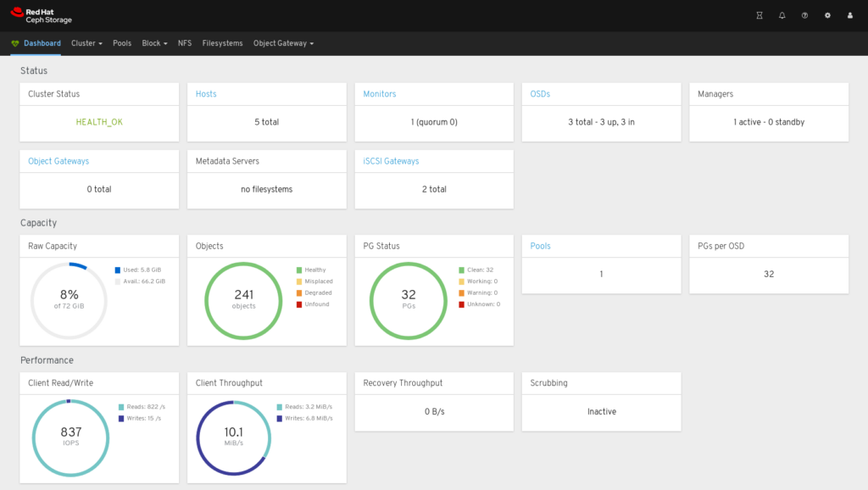Image resolution: width=868 pixels, height=490 pixels.
Task: Open the task queue hourglass icon
Action: coord(759,14)
